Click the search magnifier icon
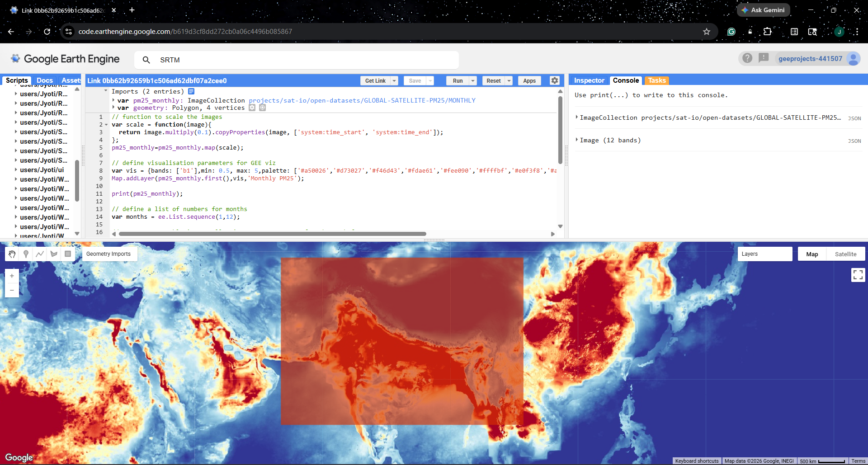 146,60
